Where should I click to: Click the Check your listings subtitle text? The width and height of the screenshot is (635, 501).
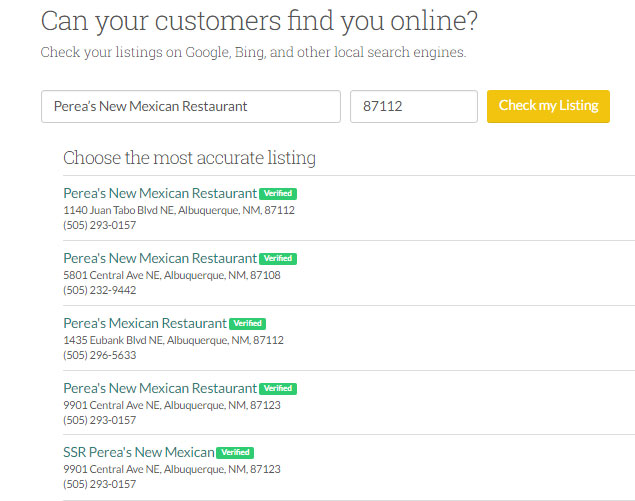tap(254, 52)
